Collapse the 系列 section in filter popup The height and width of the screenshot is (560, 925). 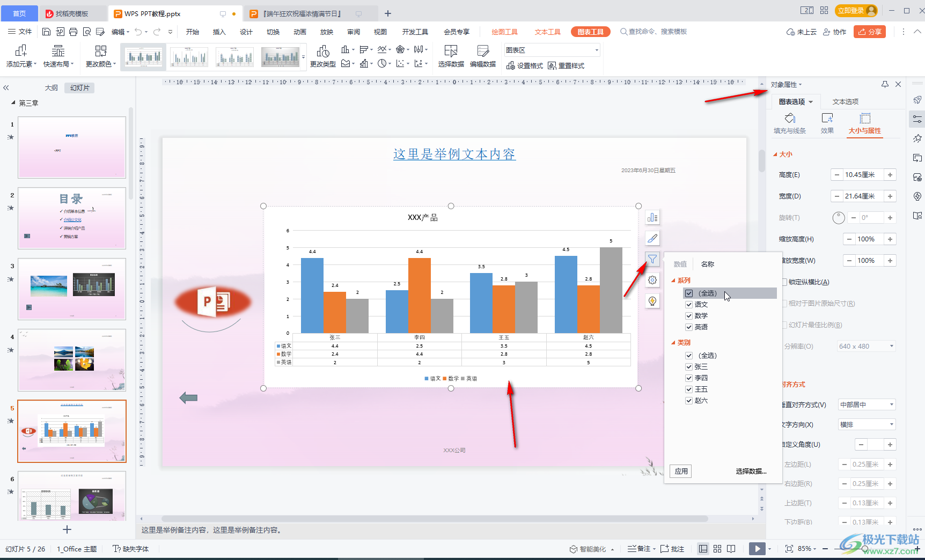[x=673, y=281]
